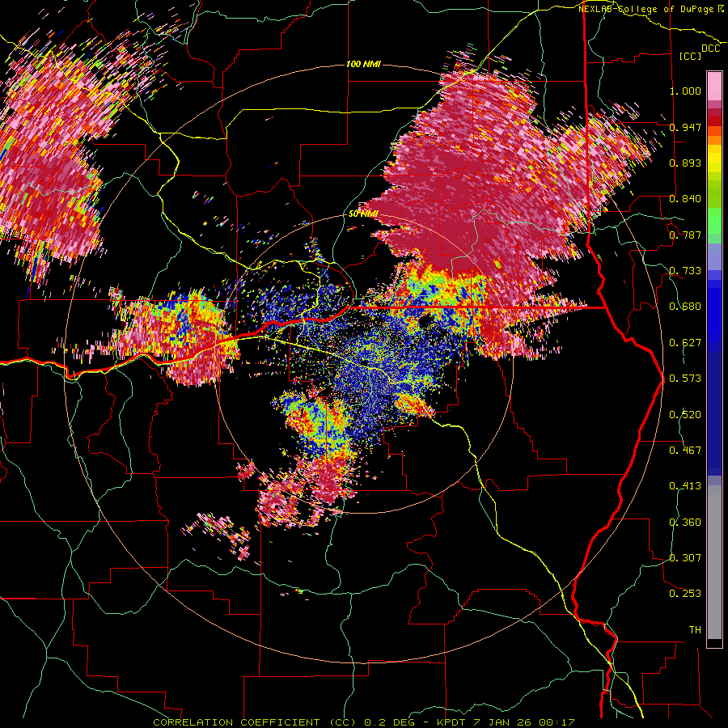The image size is (728, 728).
Task: Click the DCC product label
Action: (710, 49)
